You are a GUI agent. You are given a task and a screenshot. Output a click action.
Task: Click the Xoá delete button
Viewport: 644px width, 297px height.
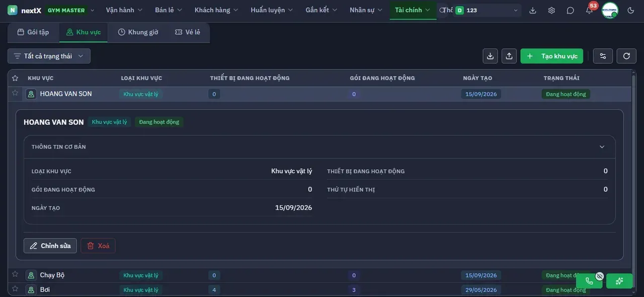[98, 246]
